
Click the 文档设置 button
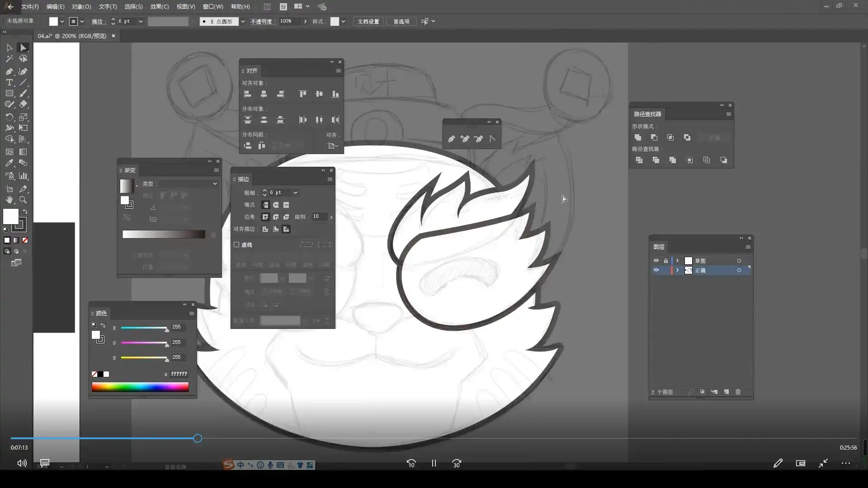(x=368, y=22)
